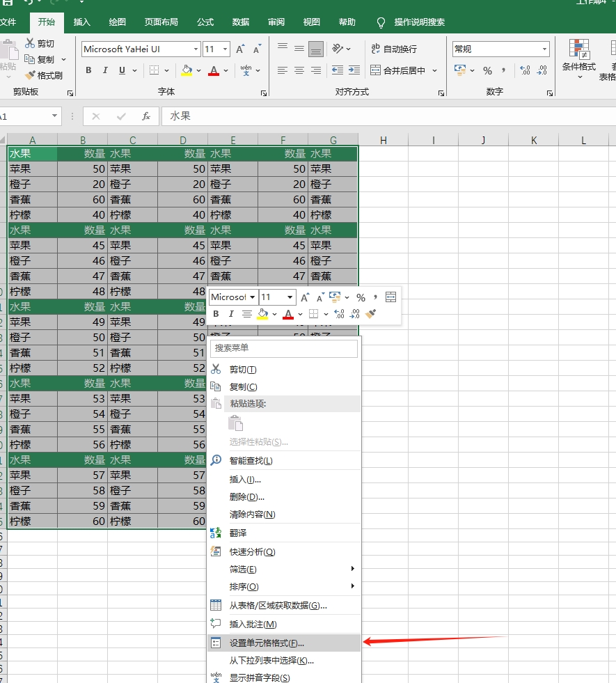Apply red font color from ribbon
616x683 pixels.
[213, 70]
